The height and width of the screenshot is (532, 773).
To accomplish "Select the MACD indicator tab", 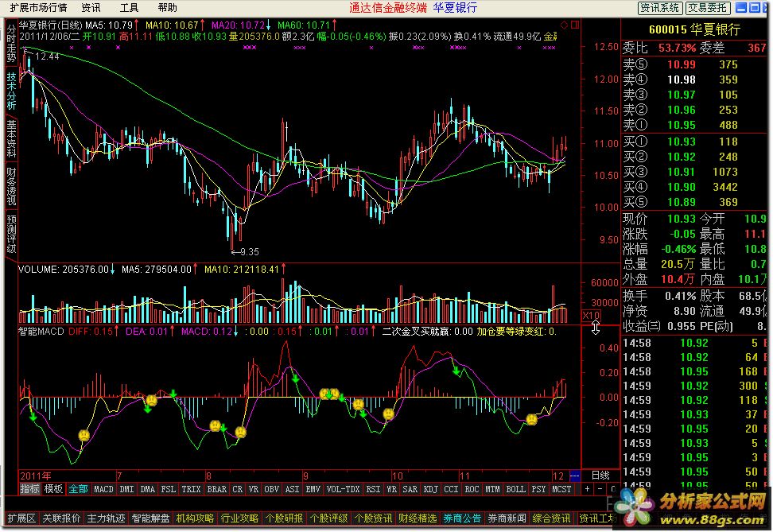I will point(103,489).
